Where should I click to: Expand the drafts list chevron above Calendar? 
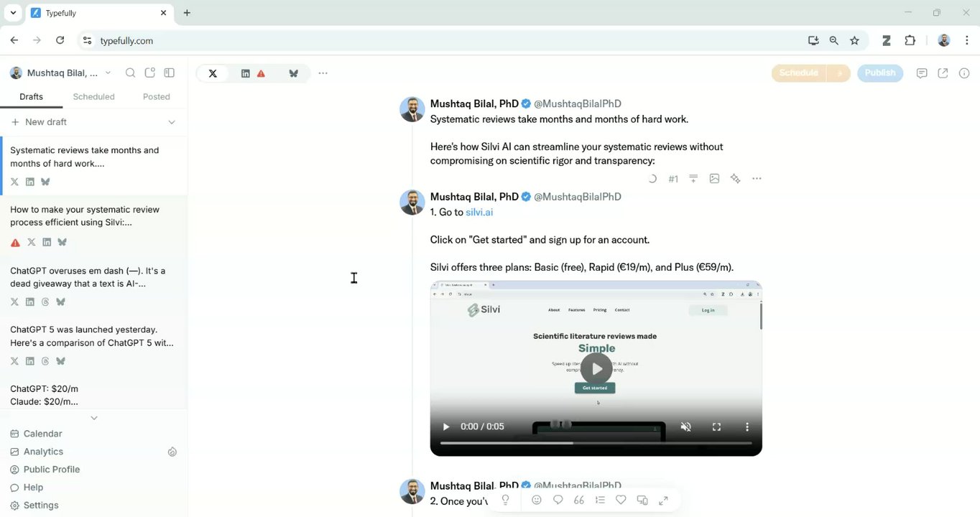(x=93, y=418)
